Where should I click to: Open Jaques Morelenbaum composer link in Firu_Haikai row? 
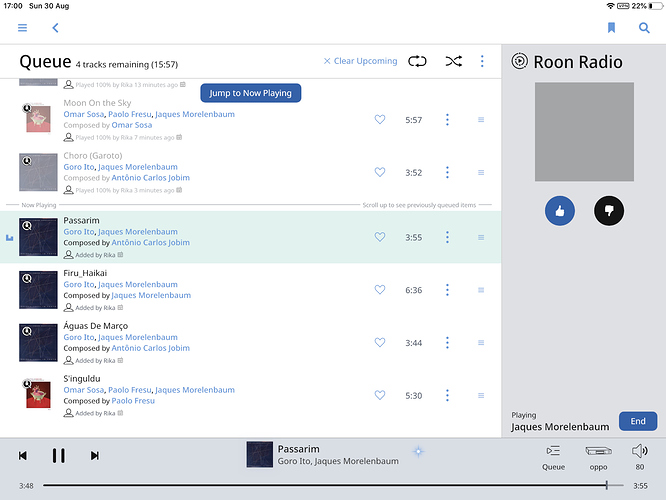pyautogui.click(x=151, y=295)
